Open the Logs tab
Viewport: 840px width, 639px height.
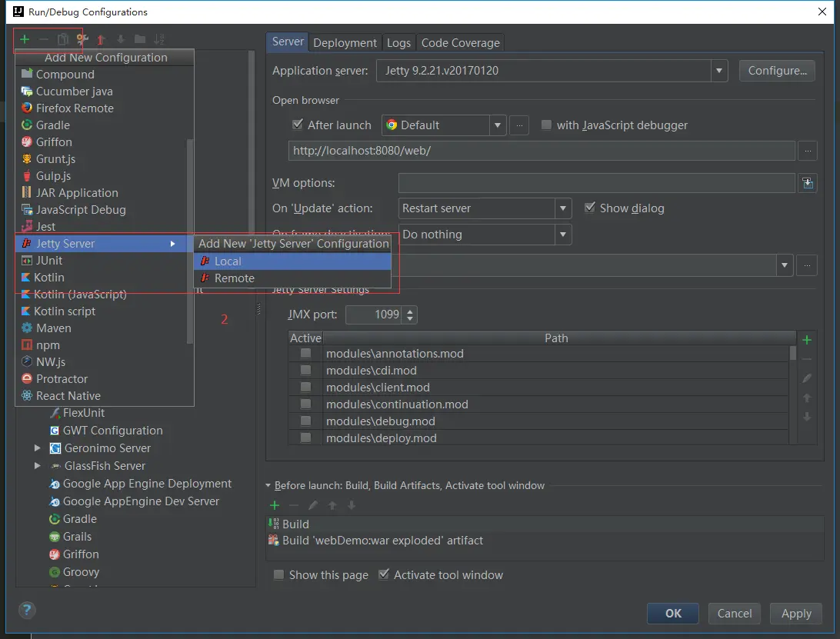pyautogui.click(x=398, y=43)
